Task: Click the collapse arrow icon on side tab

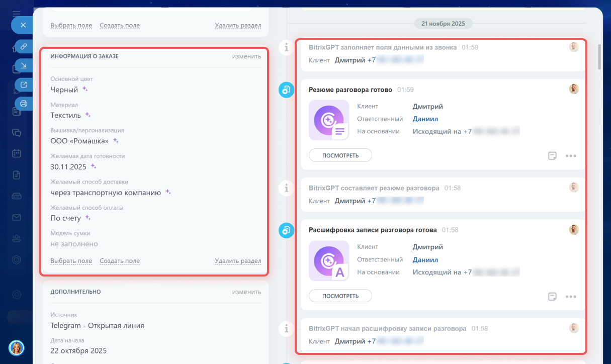Action: click(23, 65)
